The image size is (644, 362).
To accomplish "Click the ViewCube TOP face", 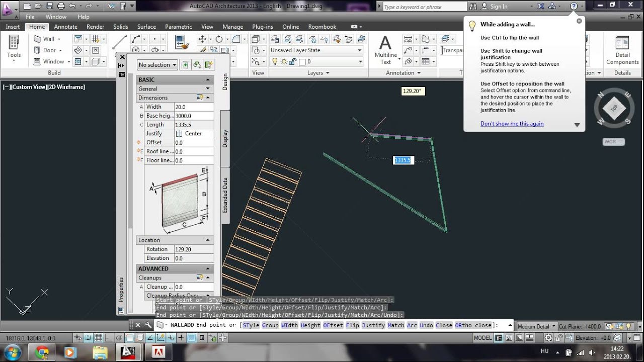I will pos(614,108).
